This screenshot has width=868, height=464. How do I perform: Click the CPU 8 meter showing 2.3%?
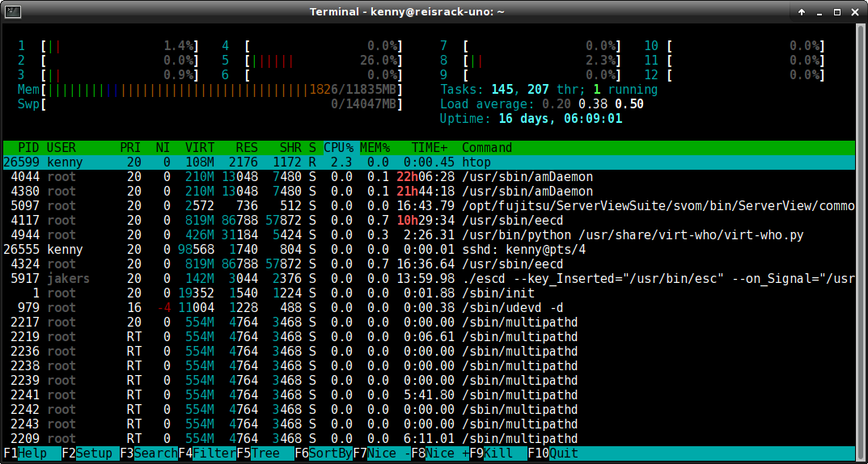click(x=531, y=61)
